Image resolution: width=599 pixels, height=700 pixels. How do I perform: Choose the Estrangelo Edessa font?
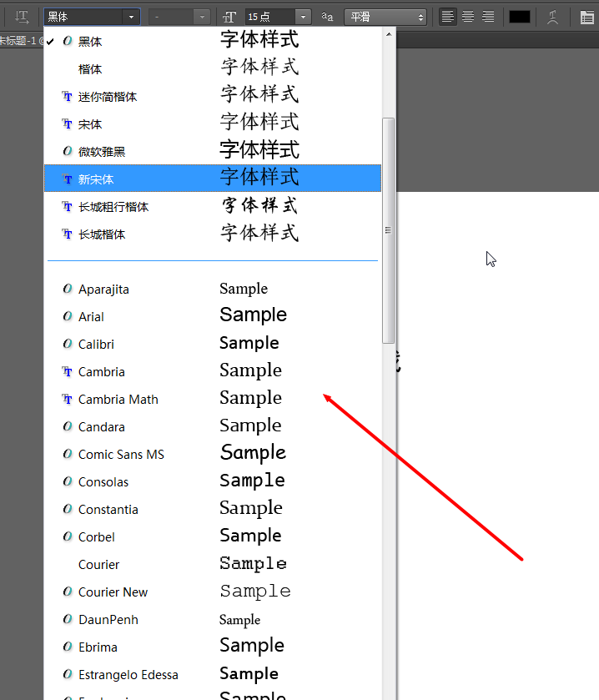[x=213, y=674]
